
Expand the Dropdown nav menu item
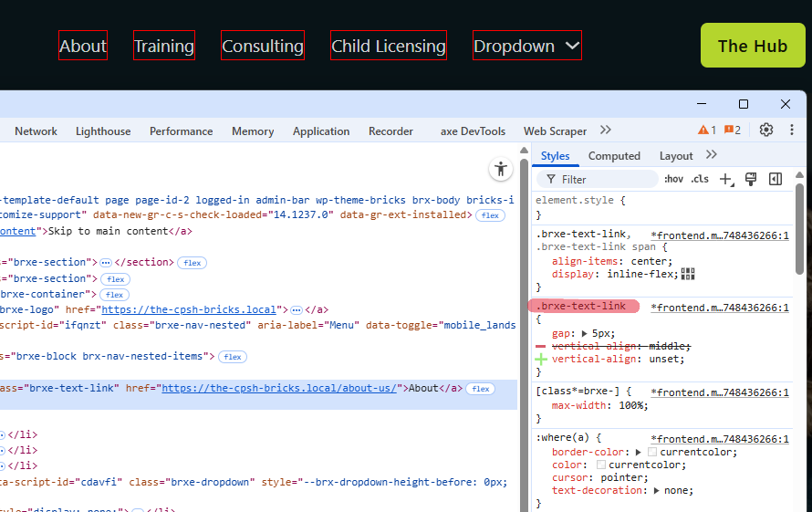tap(526, 46)
